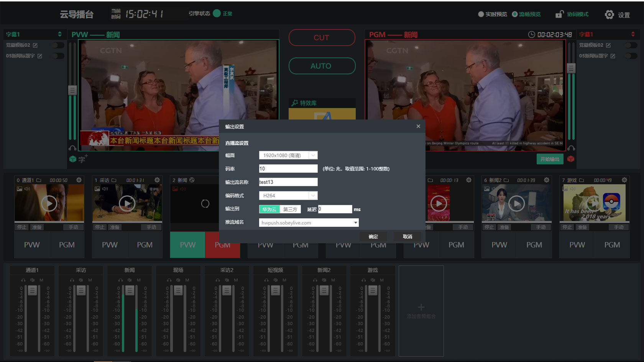Click the PGM headphone monitor icon

pyautogui.click(x=571, y=148)
